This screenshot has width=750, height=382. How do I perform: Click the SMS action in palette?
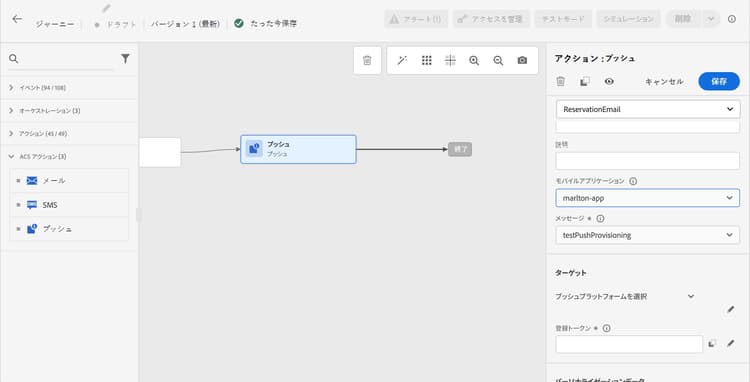pos(69,205)
